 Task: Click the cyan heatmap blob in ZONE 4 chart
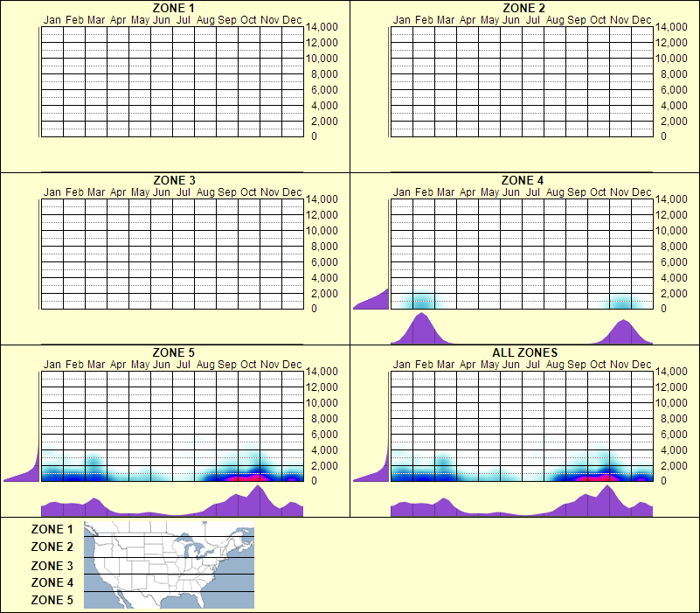[x=422, y=300]
